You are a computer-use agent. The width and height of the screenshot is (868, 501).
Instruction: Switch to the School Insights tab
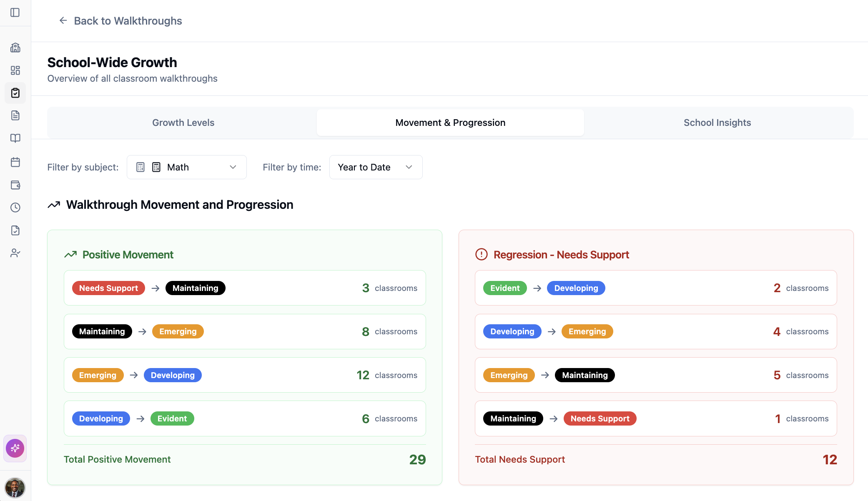point(717,122)
